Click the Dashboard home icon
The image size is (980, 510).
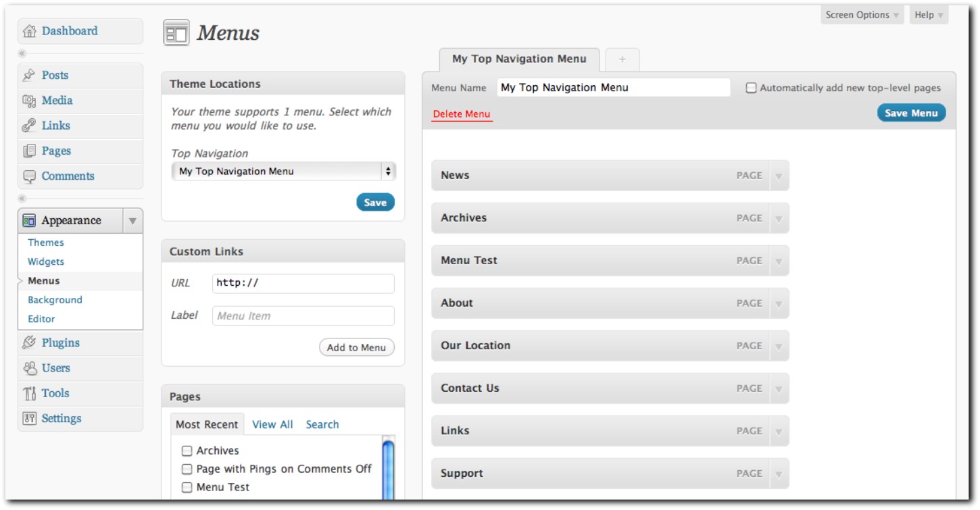pyautogui.click(x=29, y=31)
